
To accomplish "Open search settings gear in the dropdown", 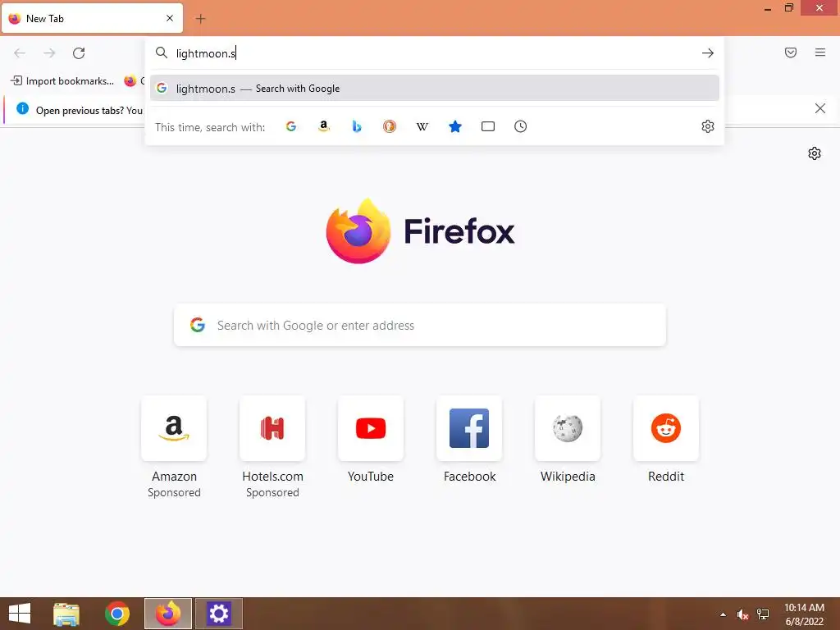I will (708, 126).
